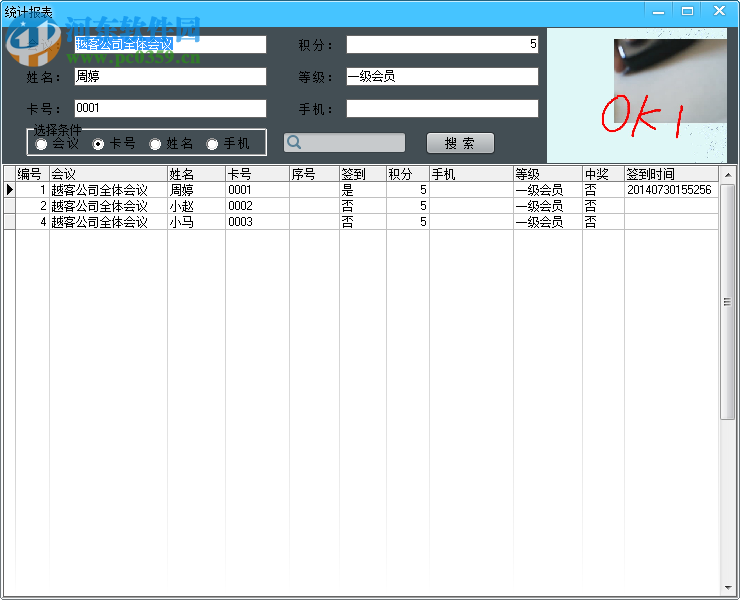Click sign-in time 20140730155256

pyautogui.click(x=672, y=190)
